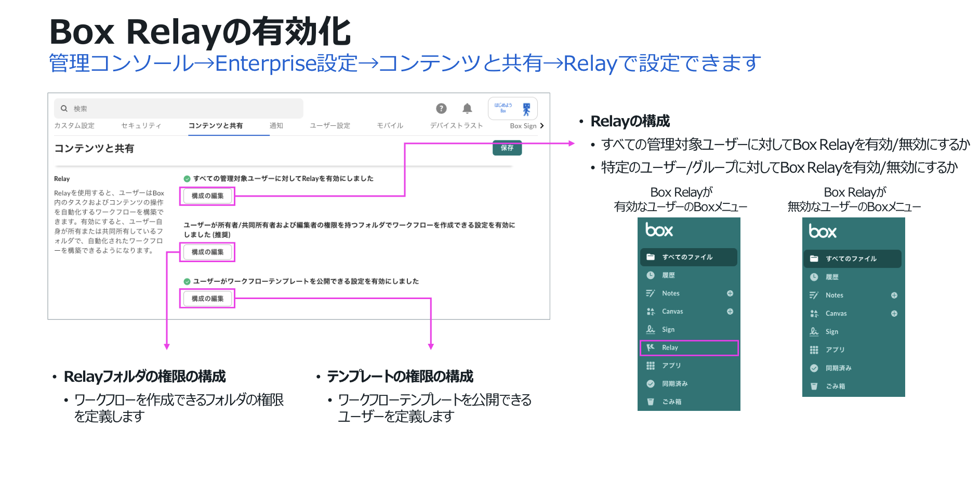
Task: Click the 検索 search input field
Action: point(179,109)
